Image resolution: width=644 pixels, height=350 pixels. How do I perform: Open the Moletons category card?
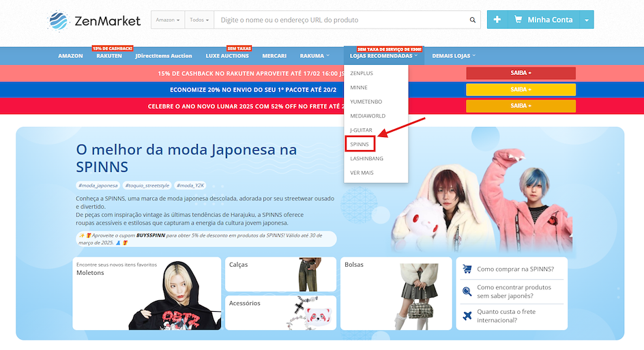tap(147, 294)
